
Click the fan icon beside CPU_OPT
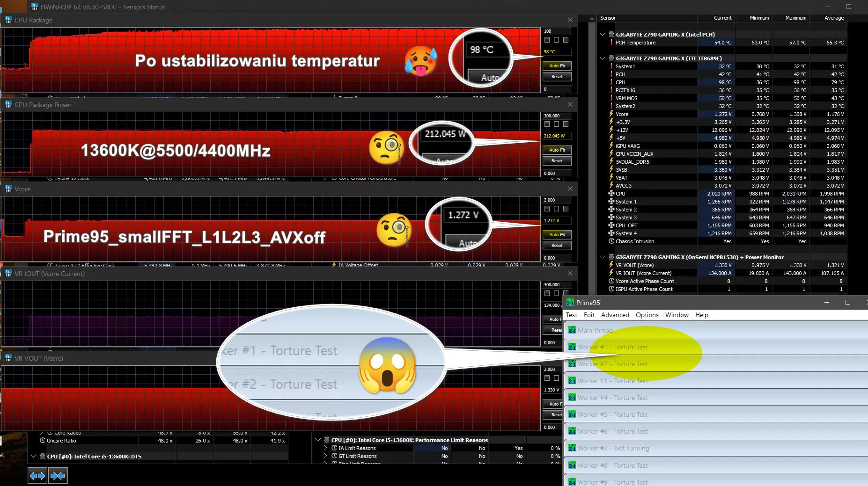point(611,225)
